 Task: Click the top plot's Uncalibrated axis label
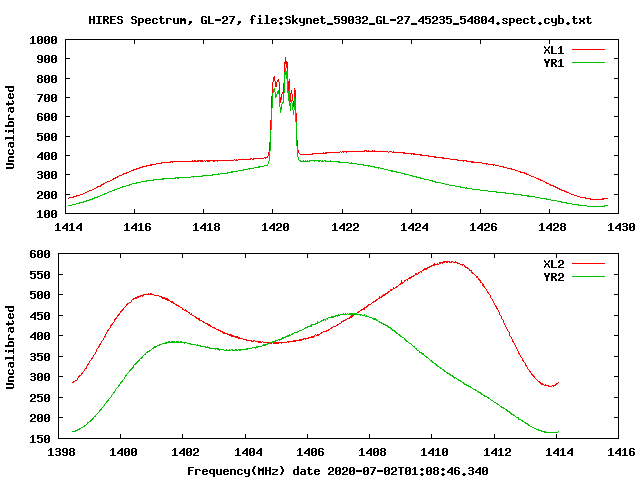tap(10, 127)
